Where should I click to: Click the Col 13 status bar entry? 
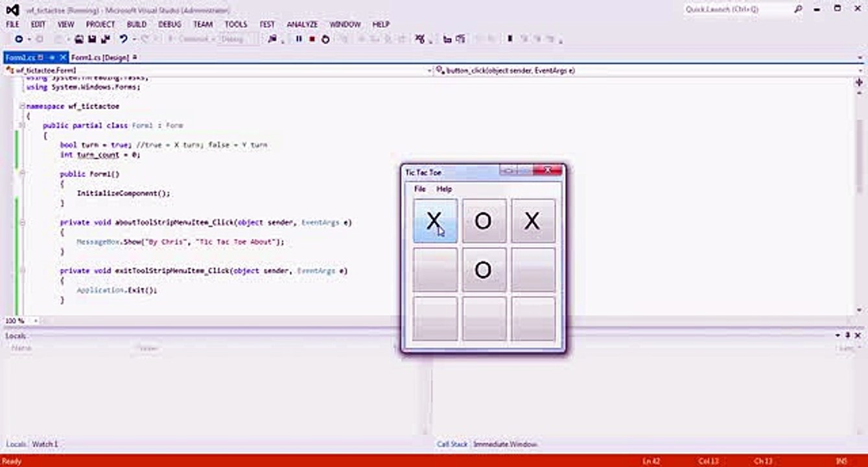click(x=707, y=461)
